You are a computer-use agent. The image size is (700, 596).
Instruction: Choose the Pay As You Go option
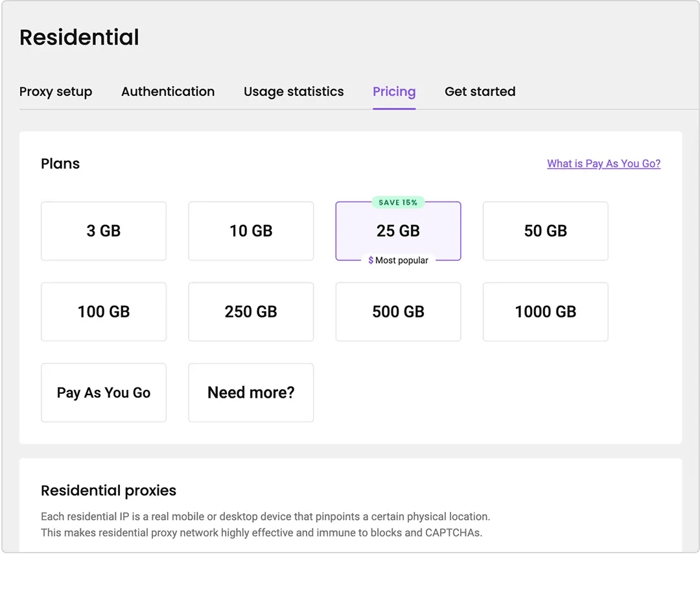coord(104,393)
